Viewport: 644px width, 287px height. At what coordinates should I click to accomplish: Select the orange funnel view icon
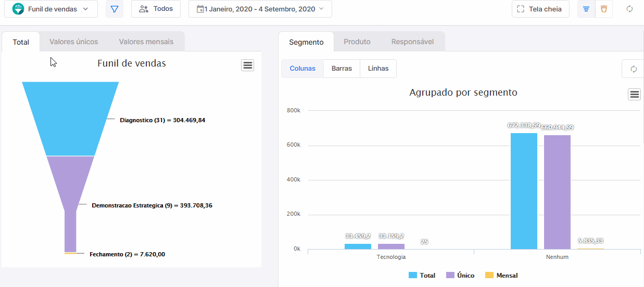604,9
